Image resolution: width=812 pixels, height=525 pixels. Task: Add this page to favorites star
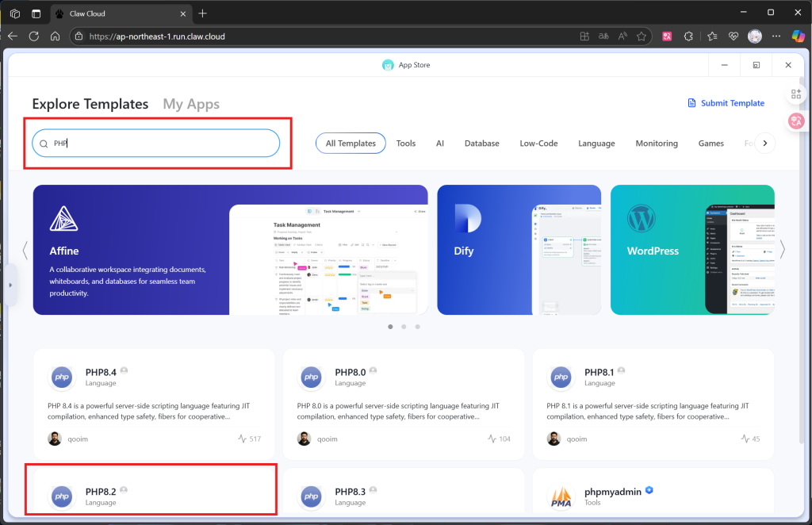[642, 36]
